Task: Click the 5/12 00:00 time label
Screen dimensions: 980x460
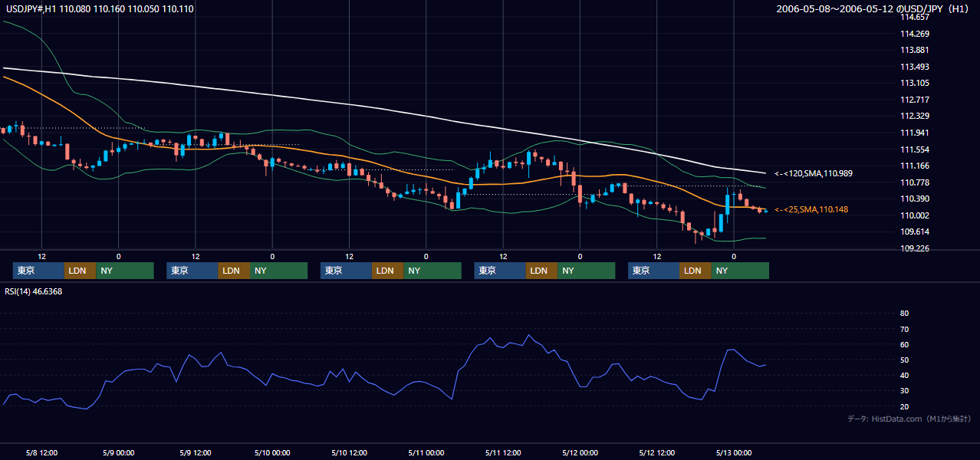Action: [580, 452]
